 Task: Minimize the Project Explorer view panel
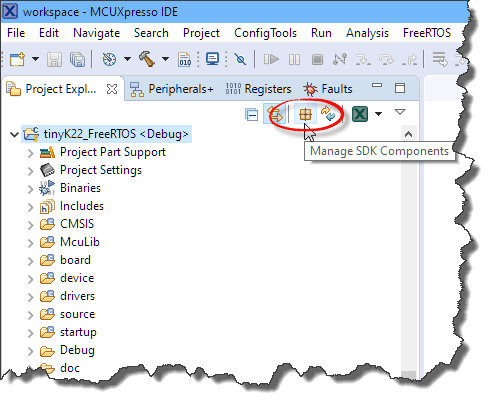pyautogui.click(x=377, y=85)
